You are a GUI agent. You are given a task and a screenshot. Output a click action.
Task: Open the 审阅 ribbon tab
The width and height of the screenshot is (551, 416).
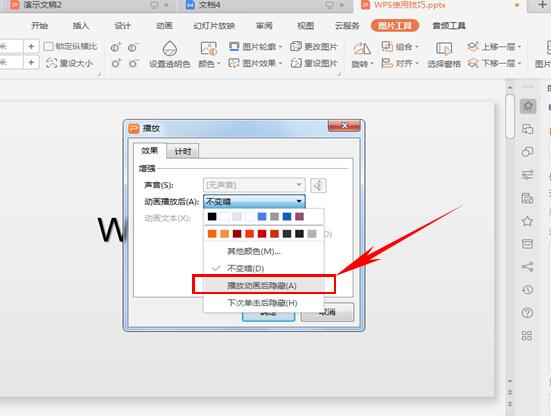tap(264, 26)
